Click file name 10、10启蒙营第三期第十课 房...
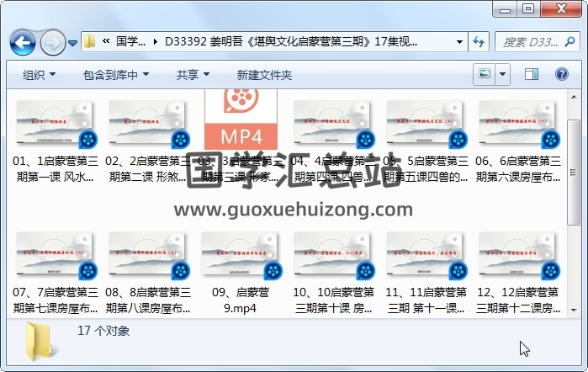The image size is (588, 372). pos(333,300)
